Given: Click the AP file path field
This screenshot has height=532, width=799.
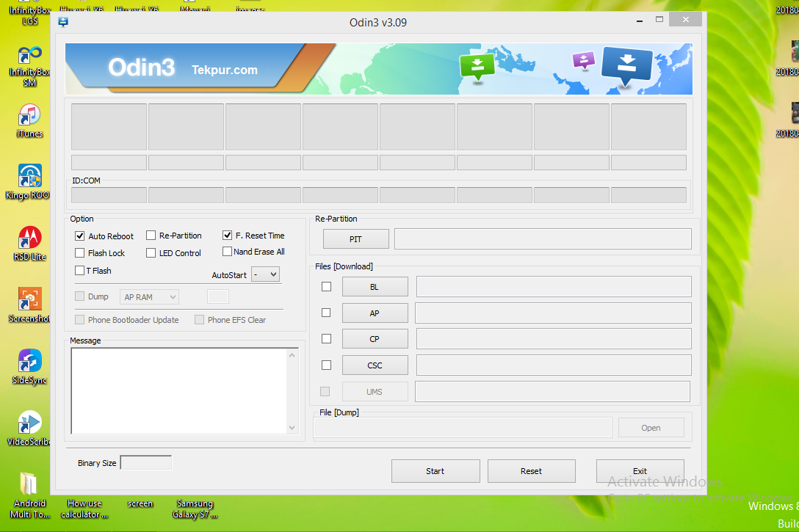Looking at the screenshot, I should click(553, 313).
